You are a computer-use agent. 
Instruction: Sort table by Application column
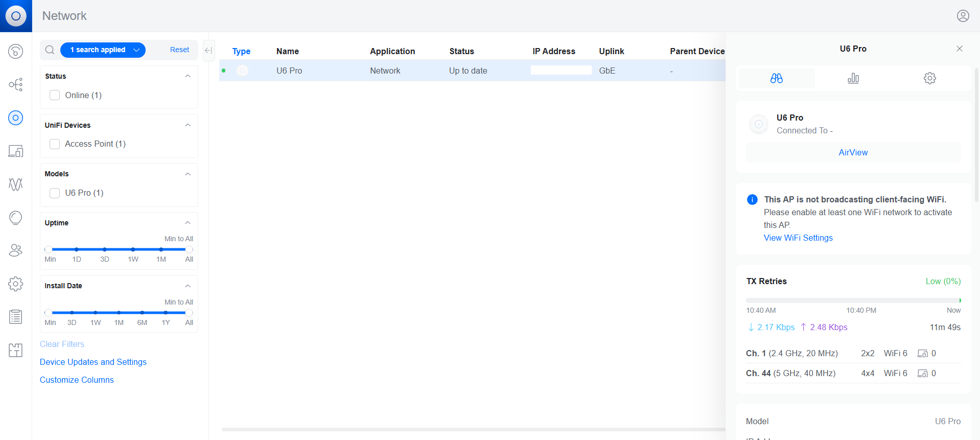tap(392, 51)
